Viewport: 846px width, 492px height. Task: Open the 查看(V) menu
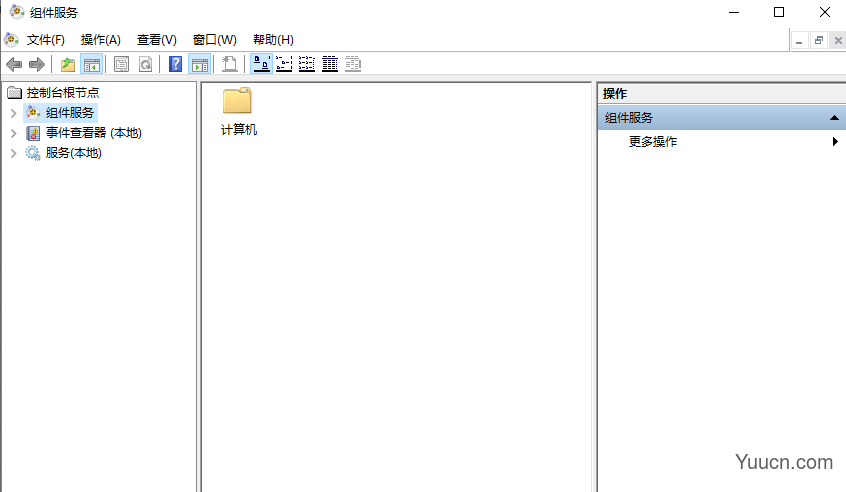tap(156, 40)
